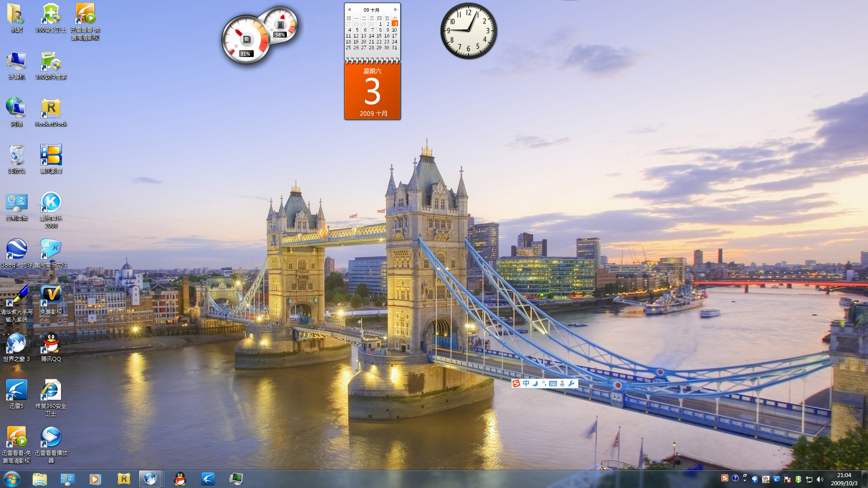Go to previous month in the calendar gadget
868x488 pixels.
349,9
